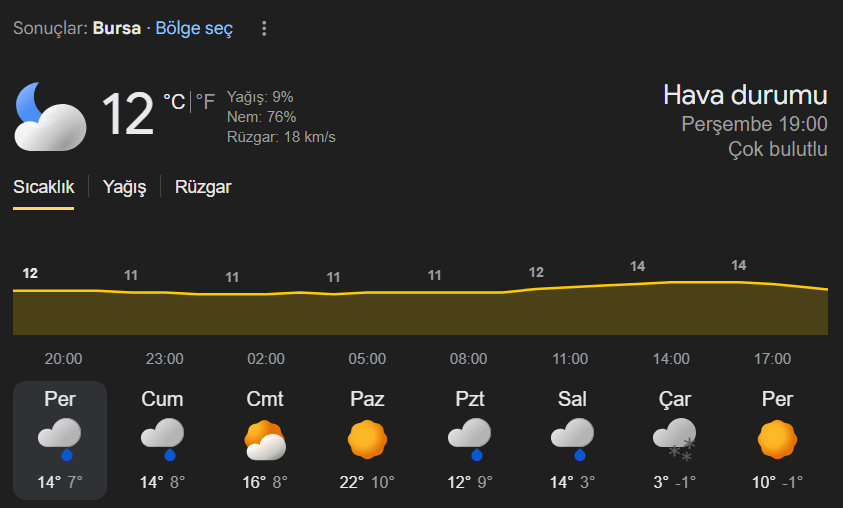Screen dimensions: 843x508
Task: Click the 05:00 time label on chart
Action: pos(367,359)
